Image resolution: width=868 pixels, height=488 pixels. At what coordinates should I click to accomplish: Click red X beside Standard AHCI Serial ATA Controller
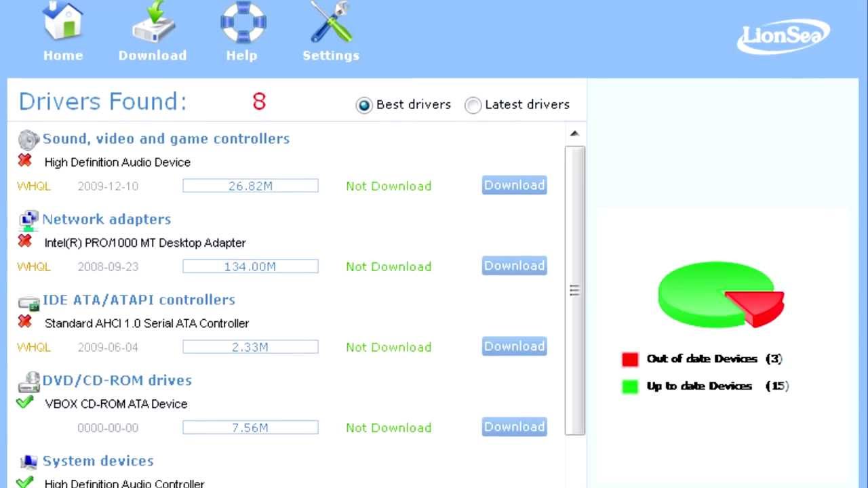[x=25, y=322]
